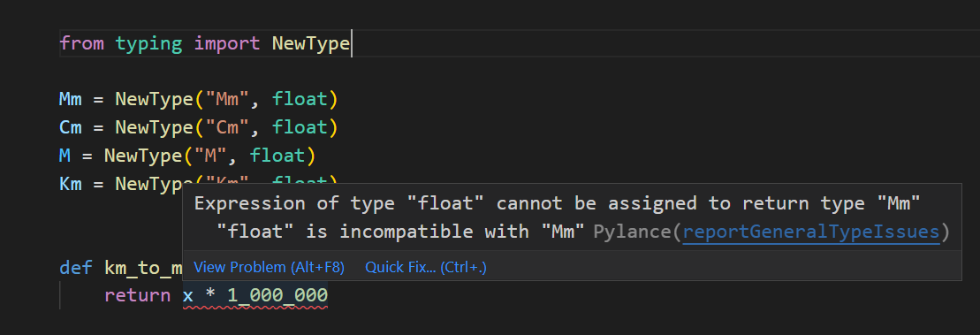Click the 'typing' module name
The width and height of the screenshot is (980, 335).
[148, 43]
